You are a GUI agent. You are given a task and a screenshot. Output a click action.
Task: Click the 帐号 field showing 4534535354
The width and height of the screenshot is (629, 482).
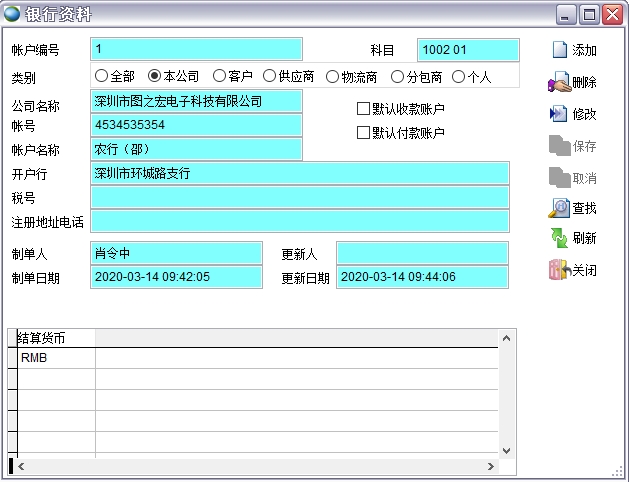pyautogui.click(x=196, y=125)
